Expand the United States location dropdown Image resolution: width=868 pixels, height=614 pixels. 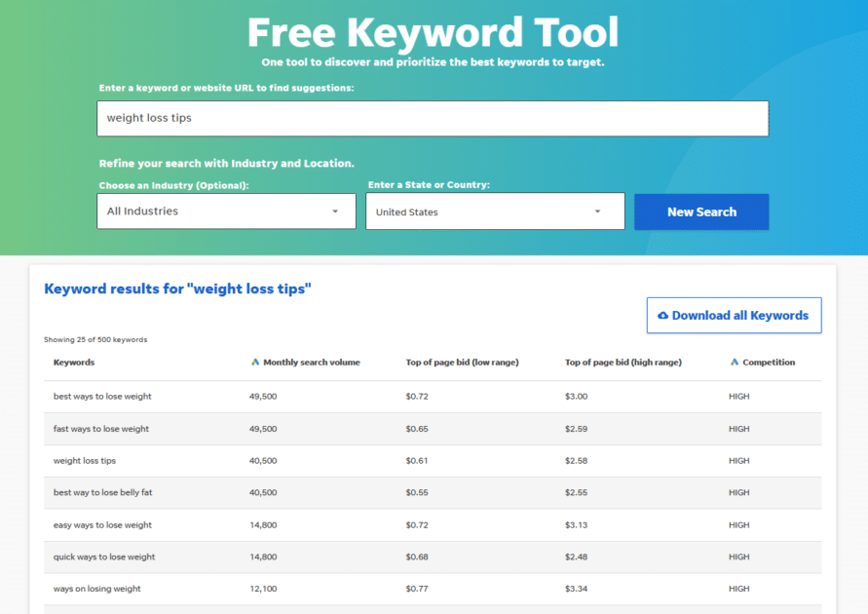point(496,211)
